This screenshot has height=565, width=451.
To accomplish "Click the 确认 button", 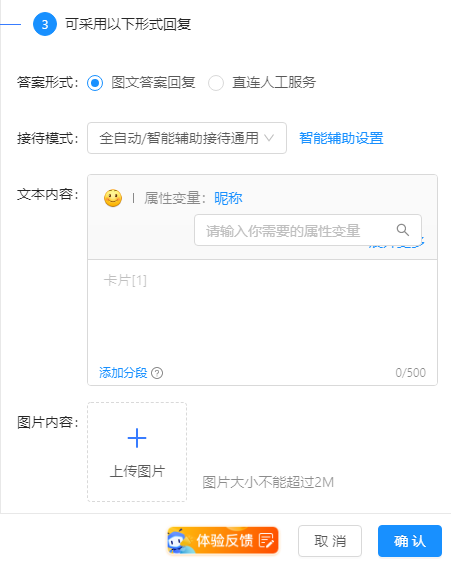I will 410,541.
